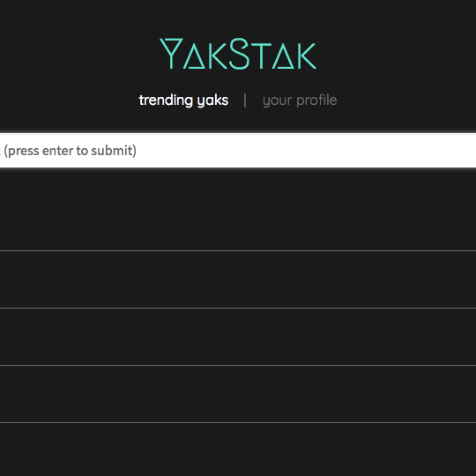Select the second empty yak row

(238, 279)
